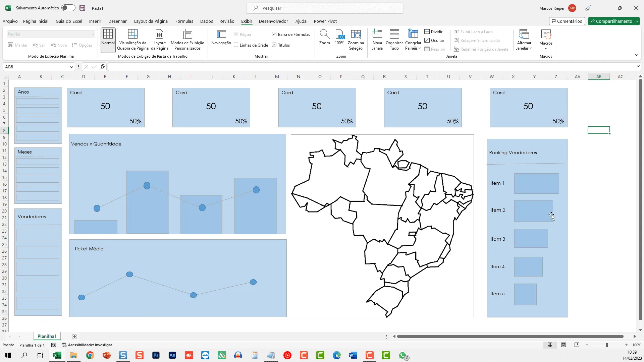This screenshot has width=644, height=362.
Task: Click the Marcos Rieper profile
Action: [x=557, y=8]
